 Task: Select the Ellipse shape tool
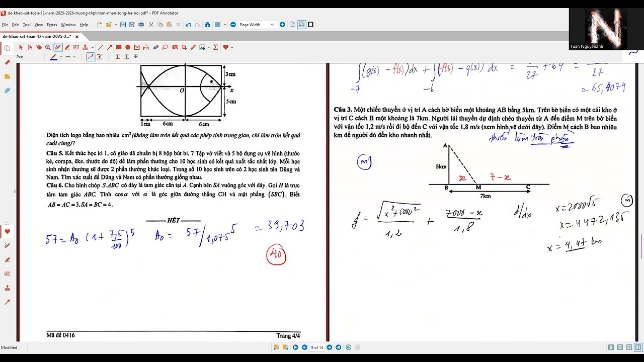[128, 47]
